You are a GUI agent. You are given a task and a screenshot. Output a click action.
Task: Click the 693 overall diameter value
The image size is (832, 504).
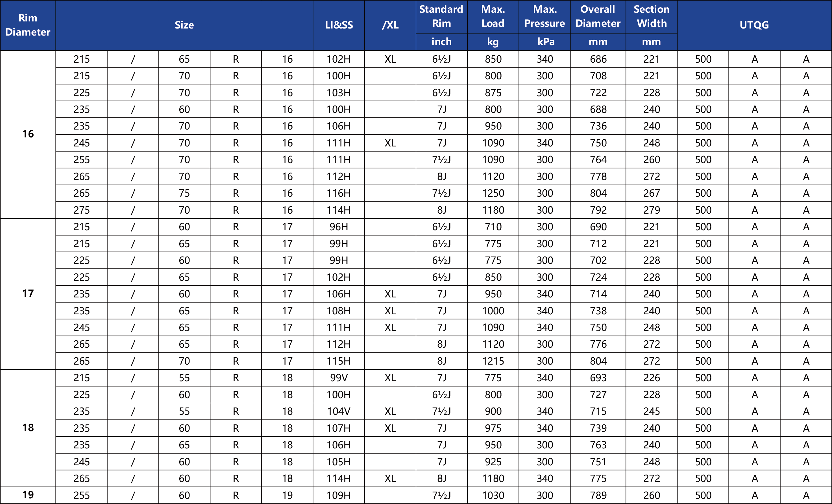[x=598, y=378]
